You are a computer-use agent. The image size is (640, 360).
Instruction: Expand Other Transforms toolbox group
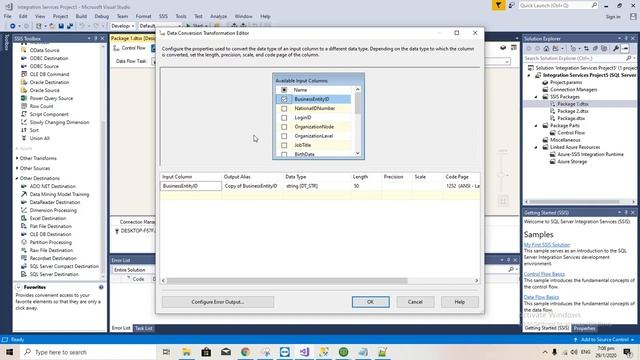click(17, 158)
